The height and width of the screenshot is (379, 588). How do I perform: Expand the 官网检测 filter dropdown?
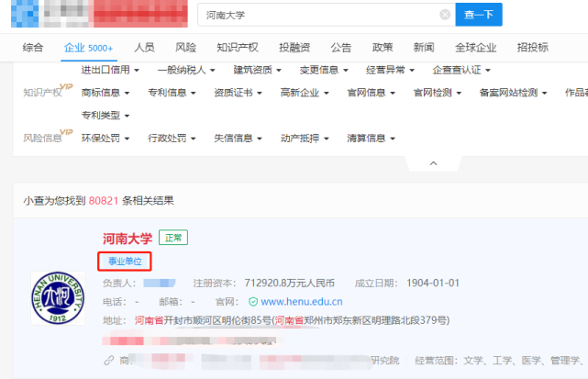(x=438, y=93)
